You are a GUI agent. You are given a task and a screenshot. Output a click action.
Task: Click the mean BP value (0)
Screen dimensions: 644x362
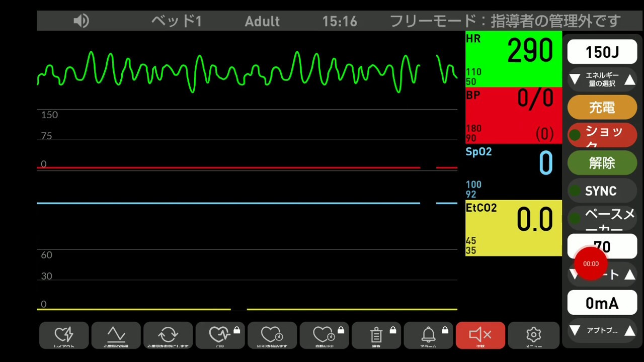click(544, 134)
